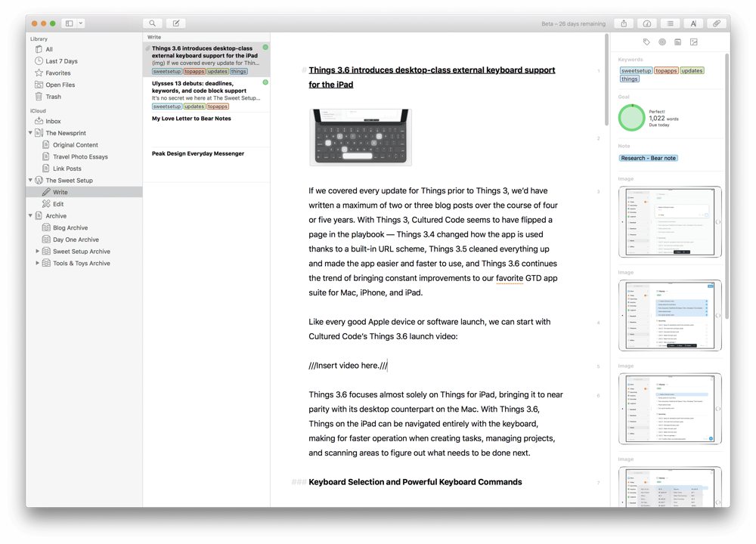Select Open Files in the Library

[x=84, y=85]
